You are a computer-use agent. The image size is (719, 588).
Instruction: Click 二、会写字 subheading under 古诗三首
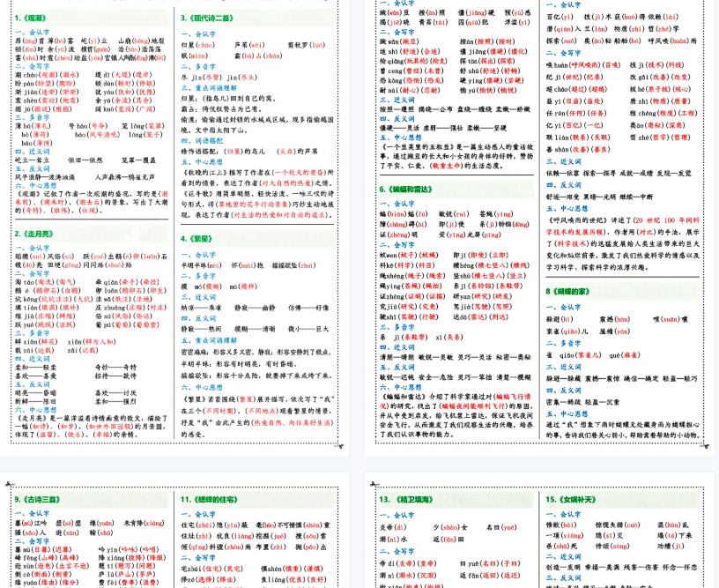pos(33,540)
